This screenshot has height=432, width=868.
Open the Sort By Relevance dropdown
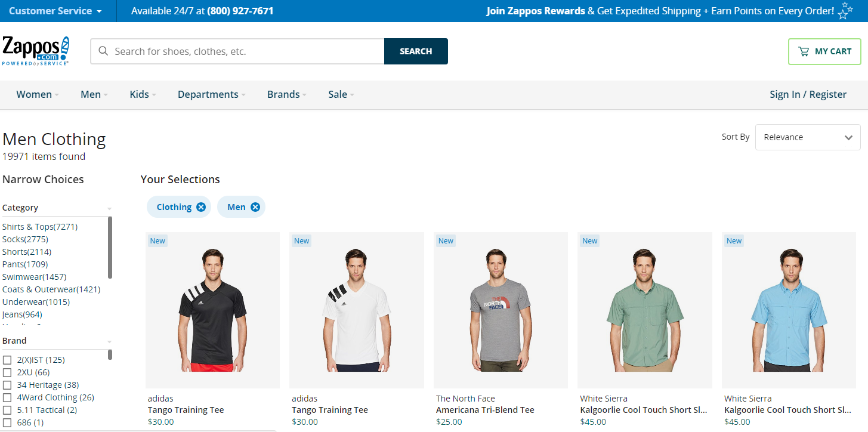click(x=807, y=137)
